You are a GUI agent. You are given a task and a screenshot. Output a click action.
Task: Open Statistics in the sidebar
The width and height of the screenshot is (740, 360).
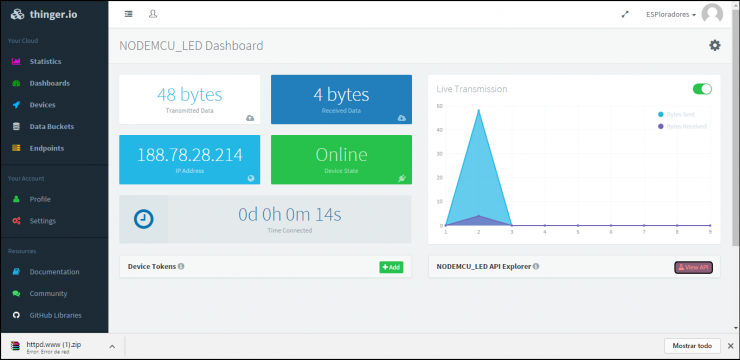pos(45,61)
